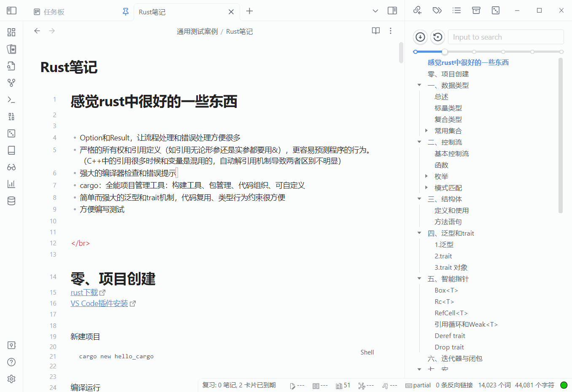Open the backlinks panel icon
This screenshot has height=392, width=572.
tap(417, 10)
